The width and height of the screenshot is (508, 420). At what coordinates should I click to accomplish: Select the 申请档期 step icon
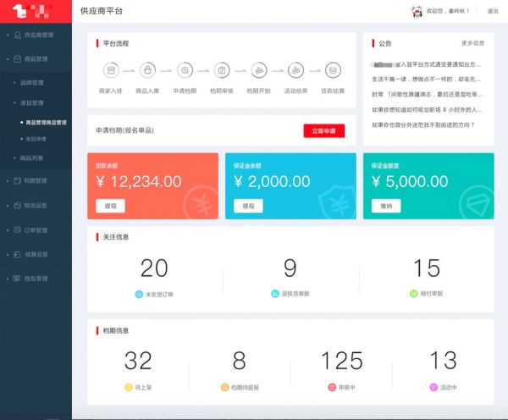tap(185, 70)
